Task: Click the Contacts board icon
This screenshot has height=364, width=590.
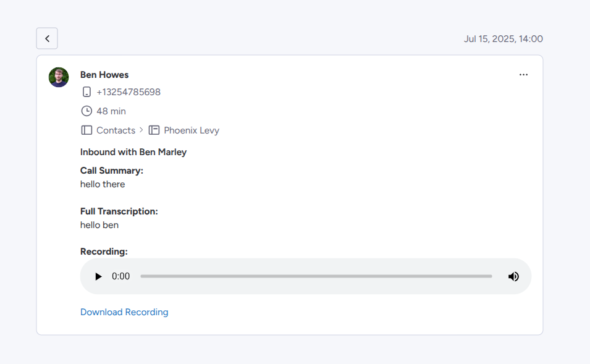Action: tap(86, 130)
